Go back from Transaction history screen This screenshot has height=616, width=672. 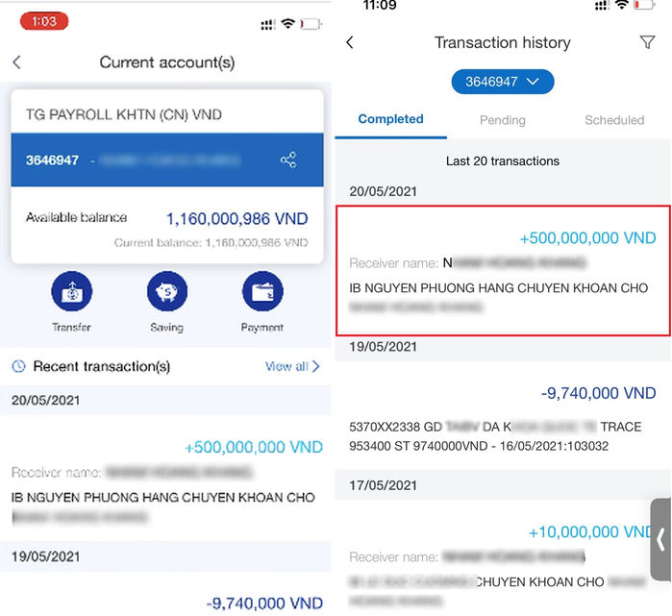(x=350, y=42)
